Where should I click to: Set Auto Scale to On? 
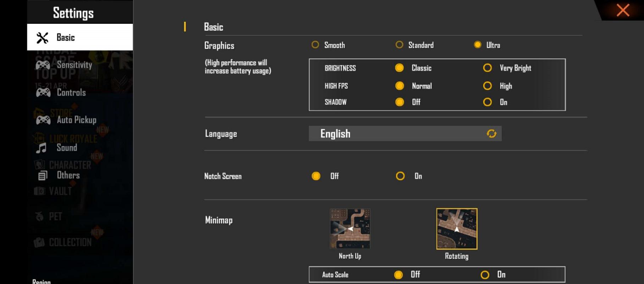(x=485, y=275)
